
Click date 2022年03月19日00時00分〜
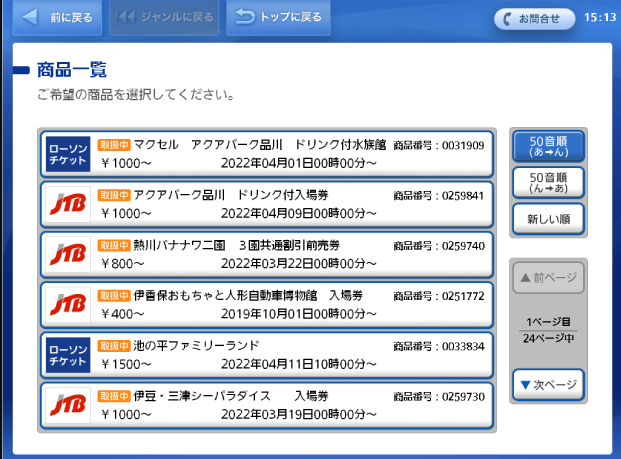(299, 415)
